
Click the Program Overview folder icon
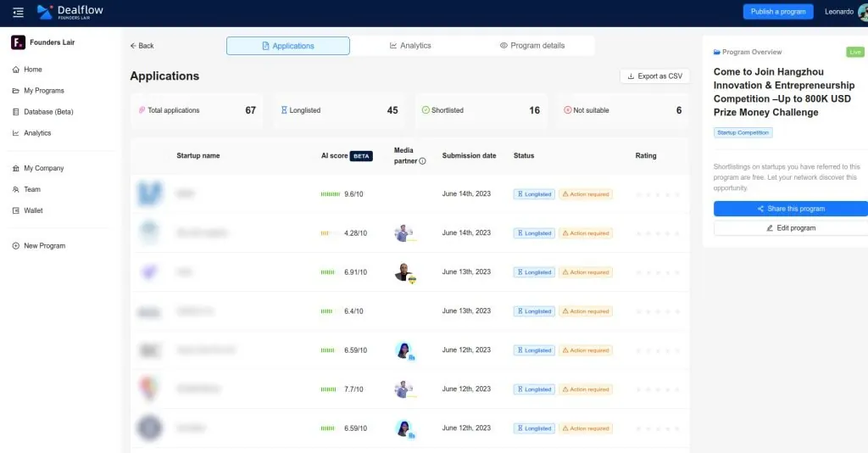(x=717, y=52)
